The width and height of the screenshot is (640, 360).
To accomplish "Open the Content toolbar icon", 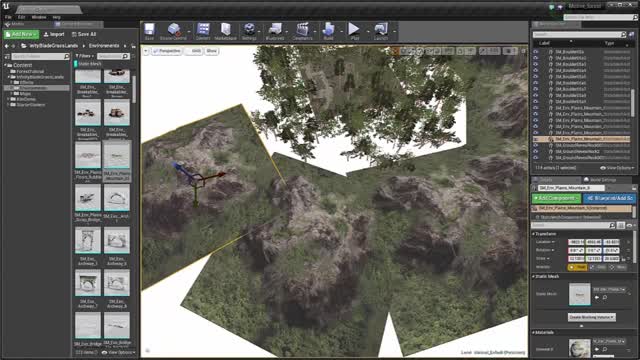I will point(203,29).
